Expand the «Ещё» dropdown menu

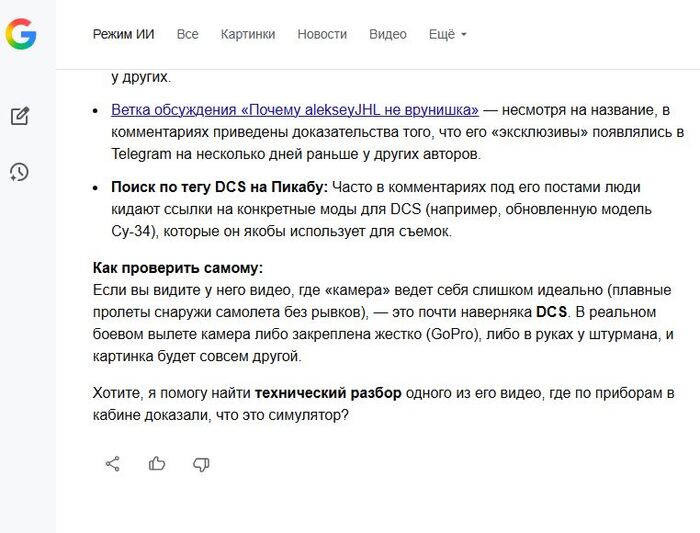(x=447, y=34)
